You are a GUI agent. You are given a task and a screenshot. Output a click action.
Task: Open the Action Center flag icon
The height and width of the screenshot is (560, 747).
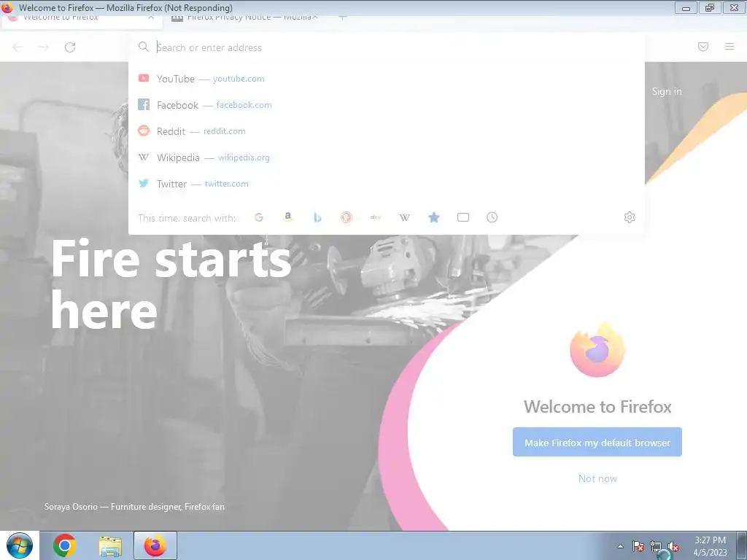[638, 546]
